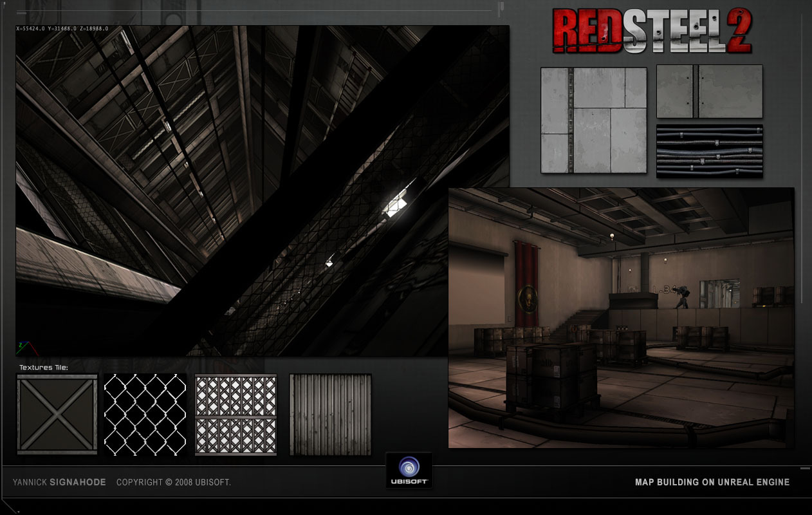
Task: Select the riveted concrete seam texture
Action: point(709,91)
